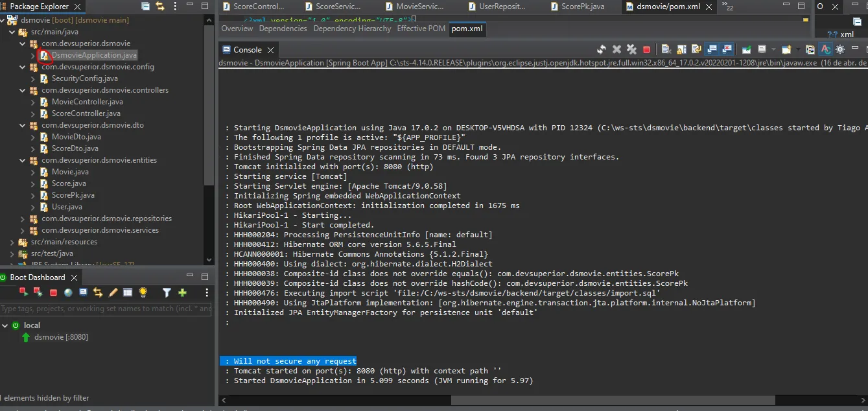Select dsmovie [:8080] in Boot Dashboard
Image resolution: width=868 pixels, height=411 pixels.
tap(61, 337)
